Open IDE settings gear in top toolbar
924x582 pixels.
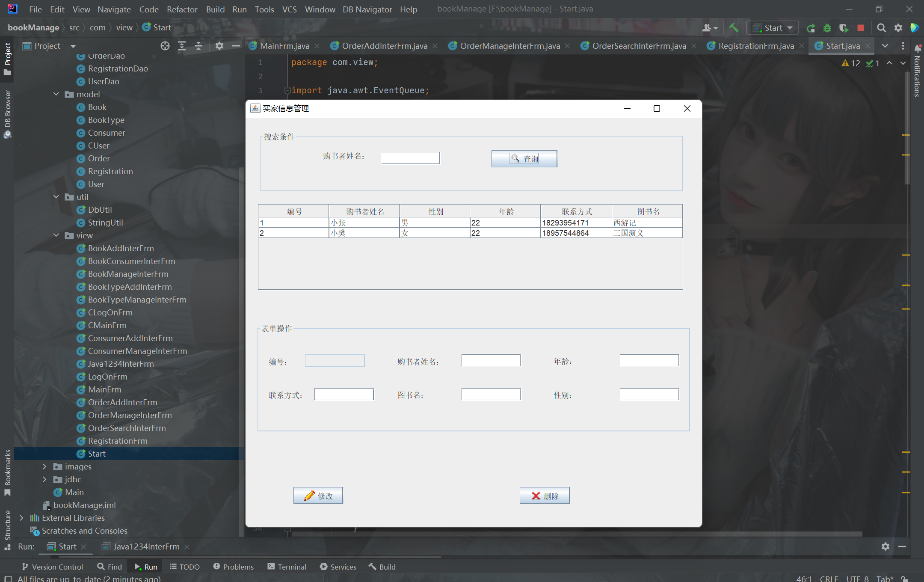[898, 28]
